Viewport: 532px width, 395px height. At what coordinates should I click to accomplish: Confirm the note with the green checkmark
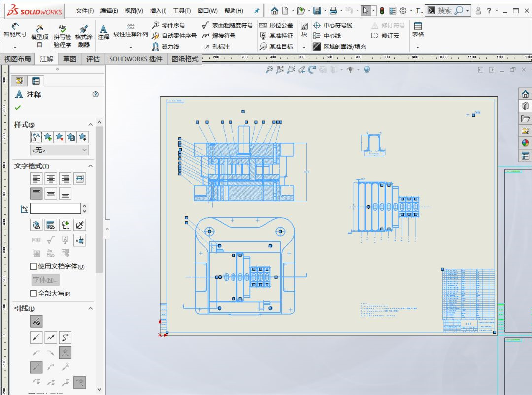tap(18, 108)
